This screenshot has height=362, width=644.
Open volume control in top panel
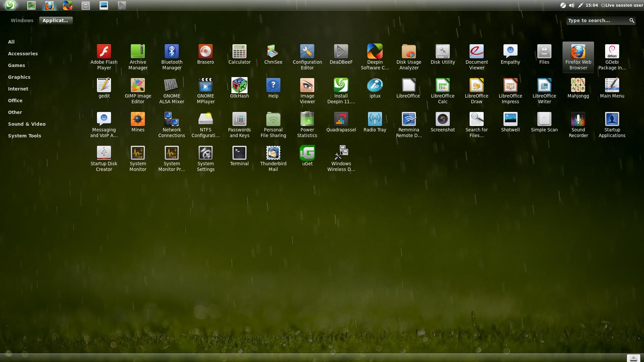(572, 5)
